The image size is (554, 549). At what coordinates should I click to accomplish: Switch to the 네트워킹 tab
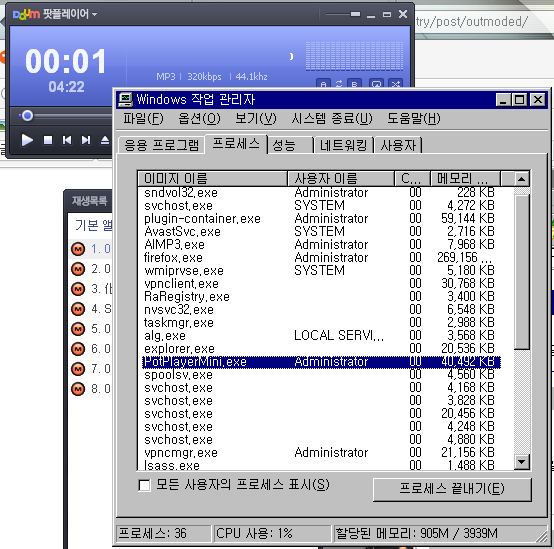[343, 145]
